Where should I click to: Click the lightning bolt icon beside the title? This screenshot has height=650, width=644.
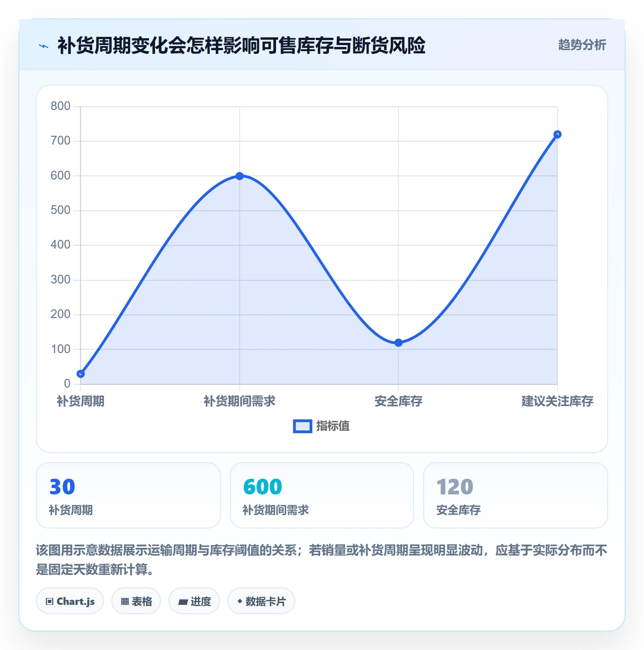coord(44,46)
